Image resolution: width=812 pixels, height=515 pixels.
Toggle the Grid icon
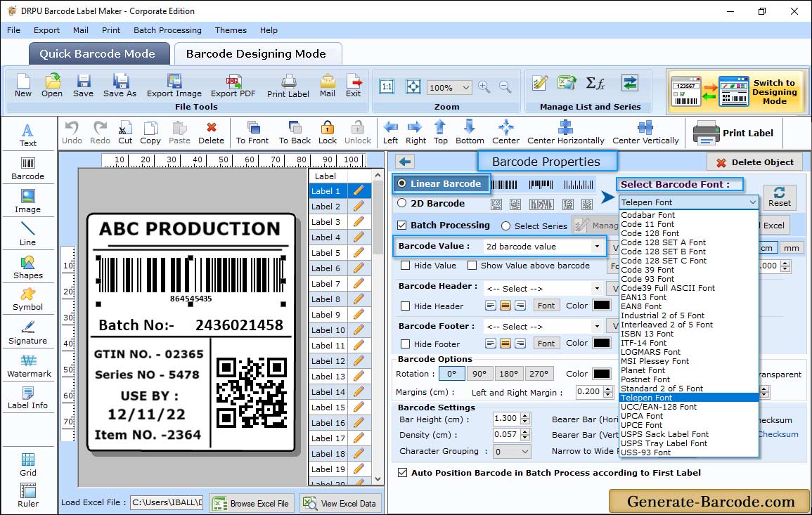click(x=28, y=464)
